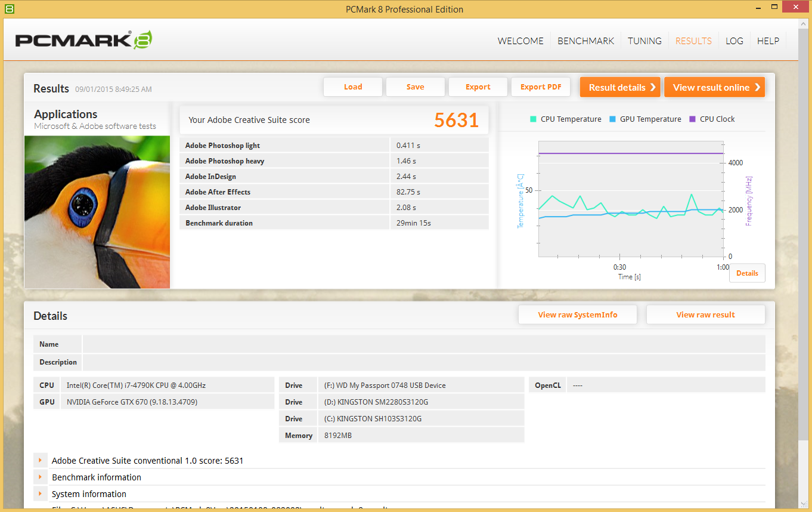
Task: Select the Adobe InDesign row
Action: pyautogui.click(x=334, y=177)
